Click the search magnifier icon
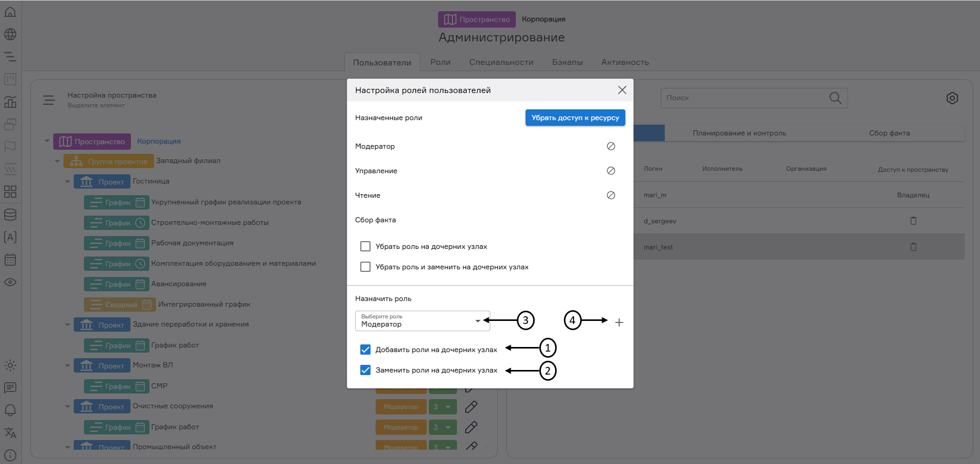980x464 pixels. (x=835, y=98)
